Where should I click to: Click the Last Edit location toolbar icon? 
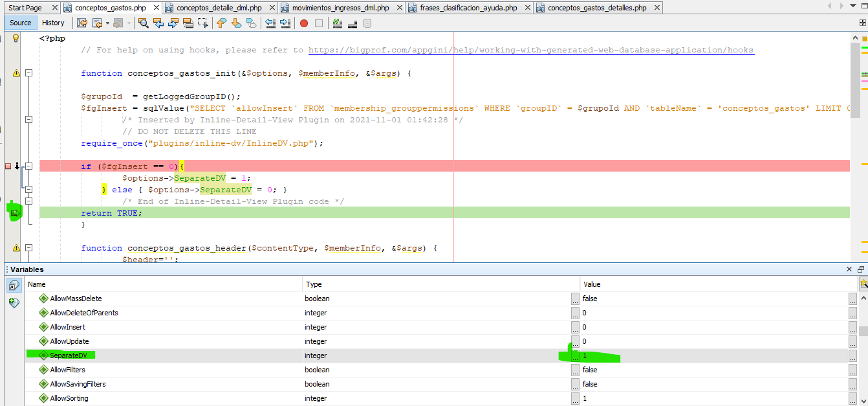(82, 23)
